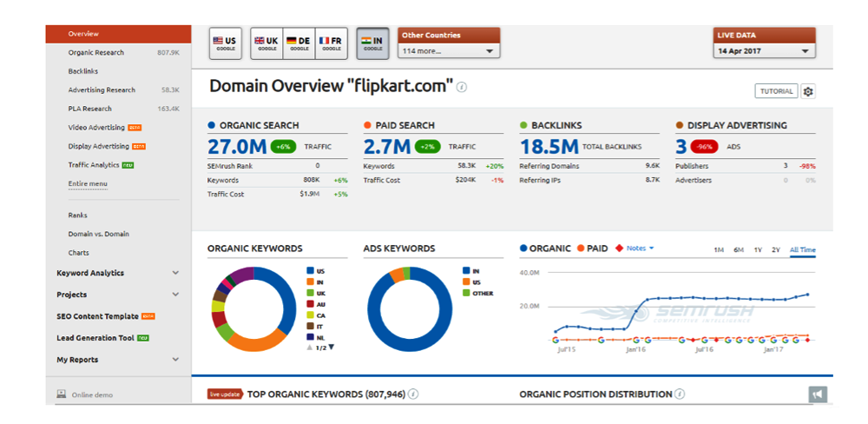This screenshot has width=868, height=424.
Task: Toggle CA in Organic Keywords legend
Action: point(316,315)
